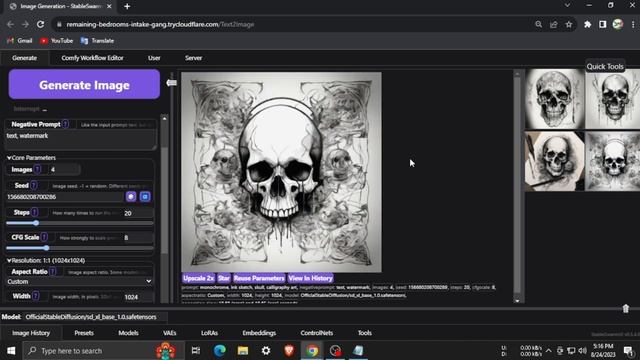Collapse the Core Parameters group

tap(31, 158)
